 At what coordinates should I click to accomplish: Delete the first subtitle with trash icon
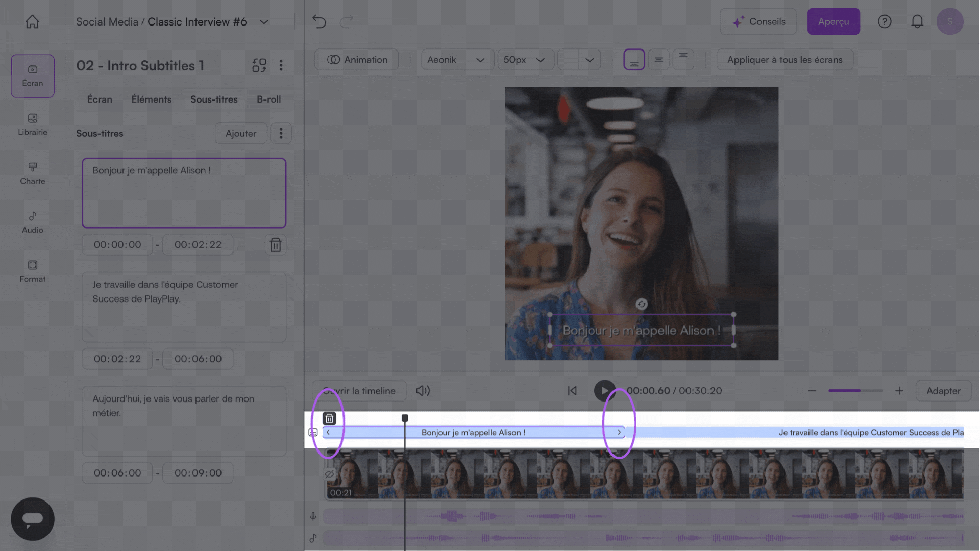point(276,245)
